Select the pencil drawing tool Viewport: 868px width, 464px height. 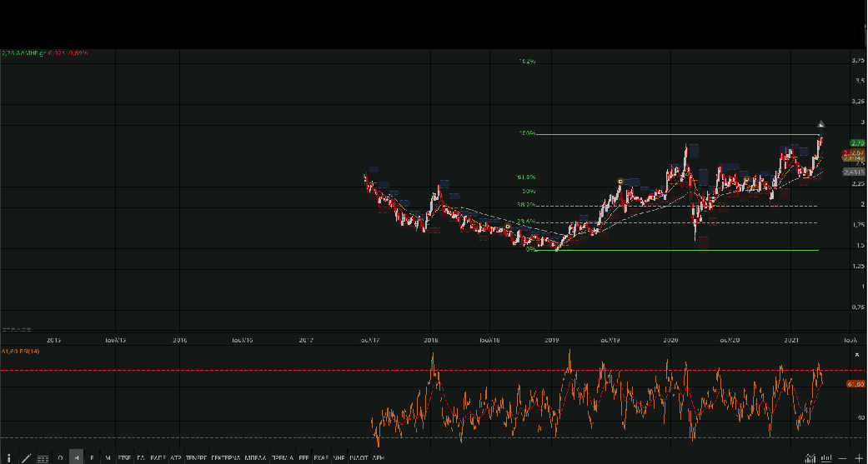pos(26,458)
